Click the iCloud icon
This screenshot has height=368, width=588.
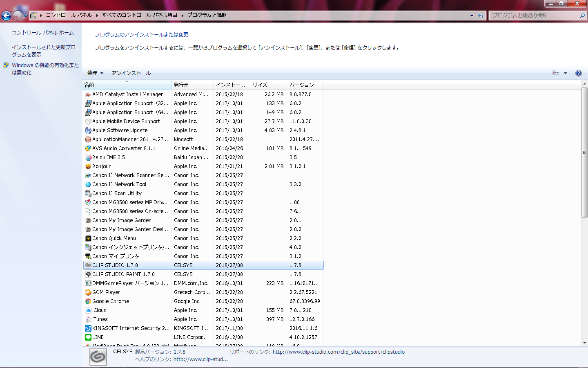click(x=88, y=310)
